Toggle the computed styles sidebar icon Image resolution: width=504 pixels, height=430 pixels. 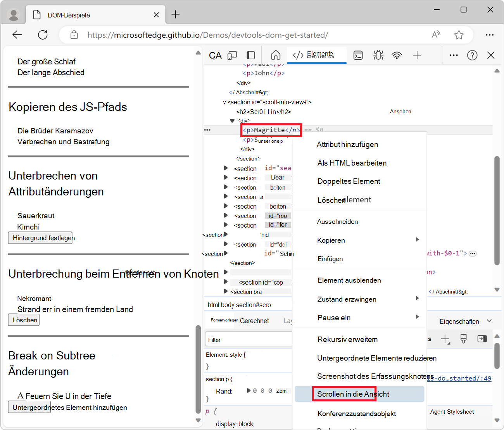[x=482, y=339]
